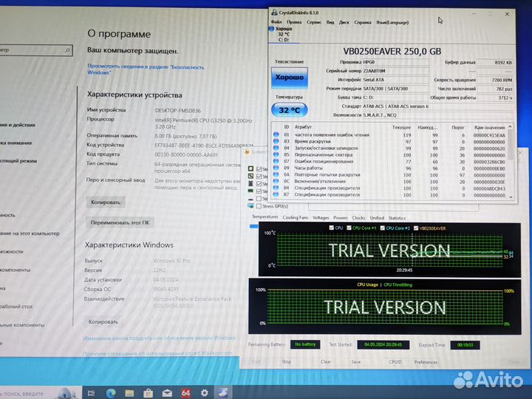
Task: Toggle the CPU Core #2 graph checkbox
Action: [383, 228]
